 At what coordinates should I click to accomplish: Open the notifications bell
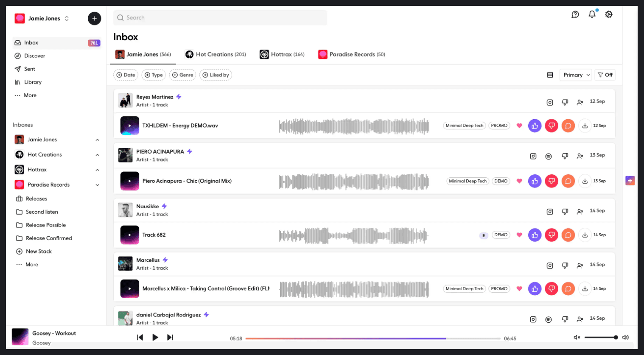pyautogui.click(x=592, y=14)
